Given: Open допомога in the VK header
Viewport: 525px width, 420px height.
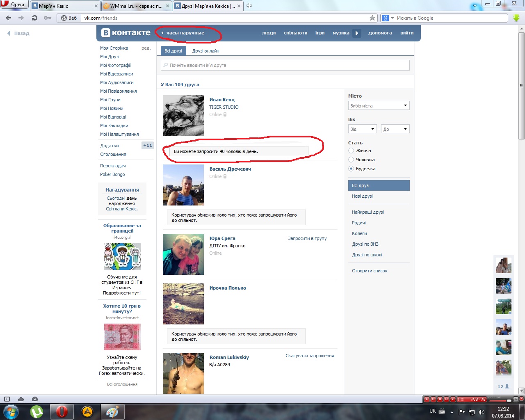Looking at the screenshot, I should [380, 33].
